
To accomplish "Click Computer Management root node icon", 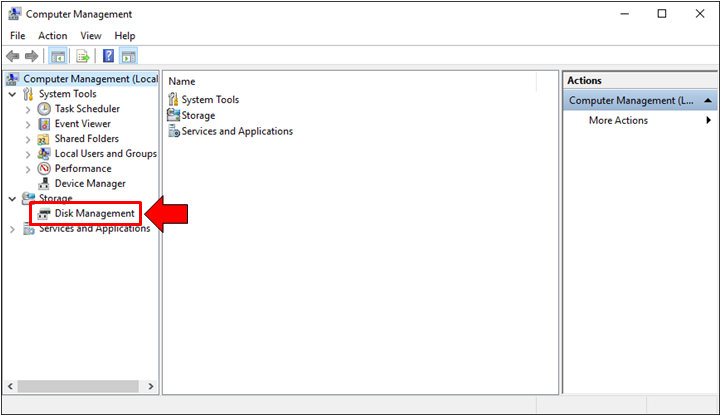I will pos(13,79).
